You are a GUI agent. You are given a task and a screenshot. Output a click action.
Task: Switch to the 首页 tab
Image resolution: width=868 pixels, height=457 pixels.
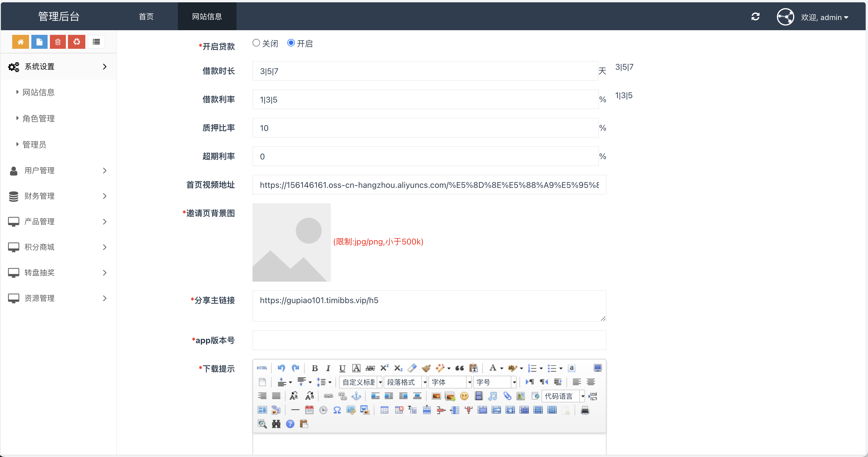[146, 17]
